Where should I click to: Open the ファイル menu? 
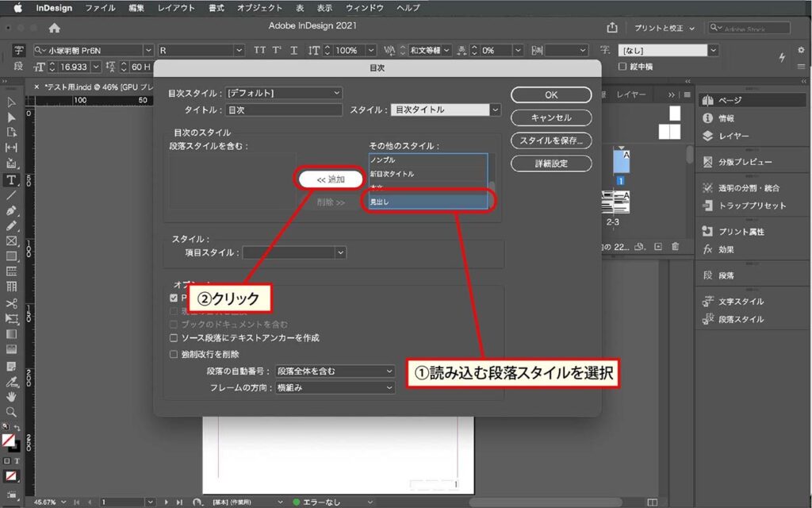click(x=100, y=8)
